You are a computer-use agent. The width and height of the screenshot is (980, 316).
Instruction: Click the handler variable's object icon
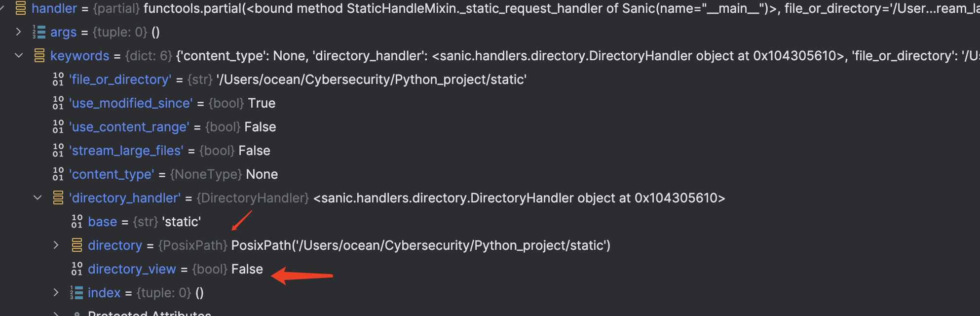tap(21, 8)
